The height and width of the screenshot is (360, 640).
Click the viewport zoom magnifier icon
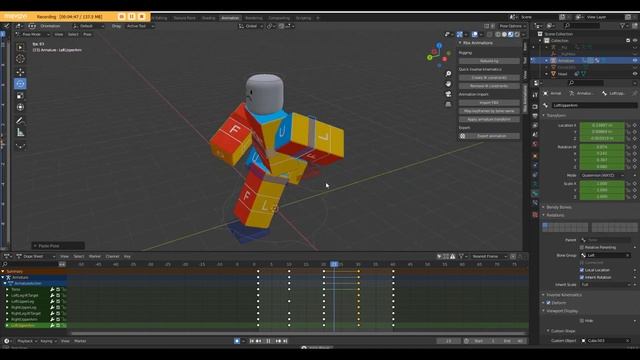pos(448,73)
